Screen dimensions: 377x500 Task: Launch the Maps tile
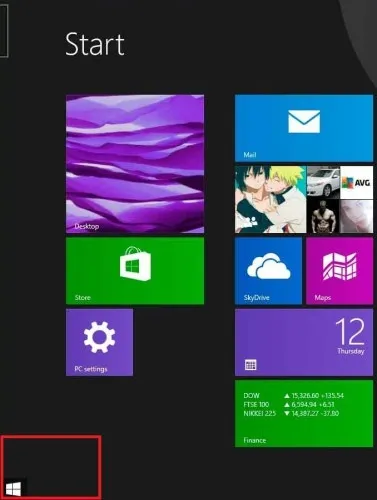click(340, 271)
